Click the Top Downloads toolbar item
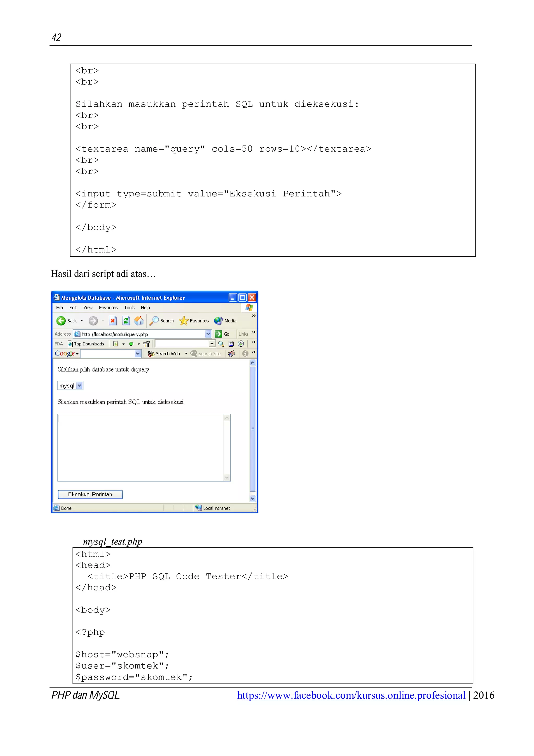Screen dimensions: 534x756 click(86, 344)
